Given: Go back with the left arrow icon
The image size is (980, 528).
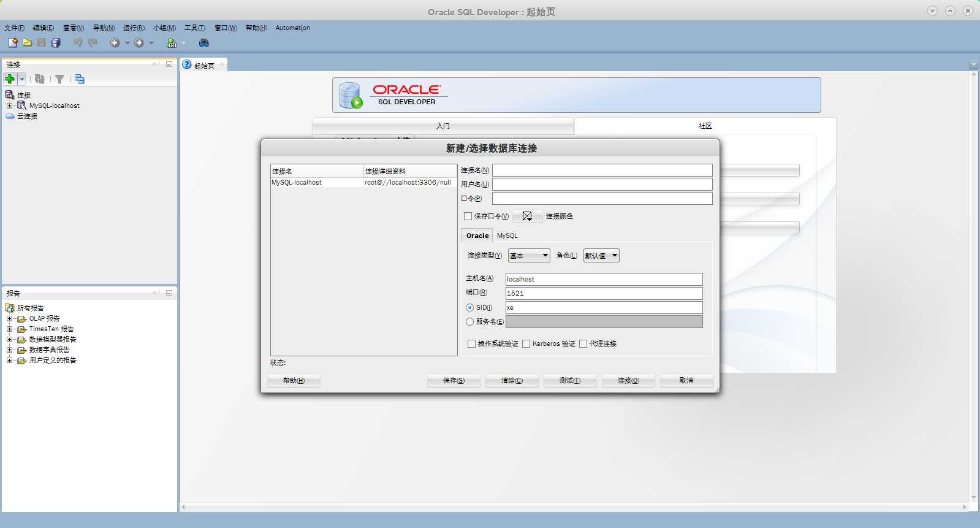Looking at the screenshot, I should point(115,43).
